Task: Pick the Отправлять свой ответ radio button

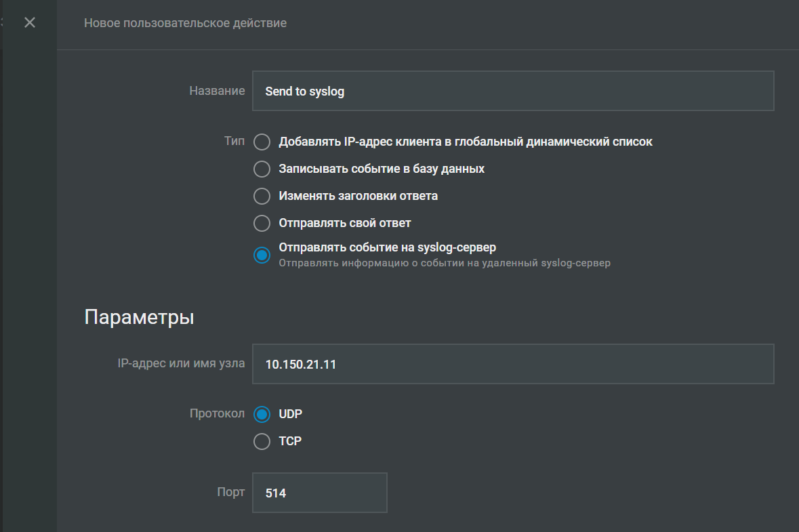Action: click(262, 223)
